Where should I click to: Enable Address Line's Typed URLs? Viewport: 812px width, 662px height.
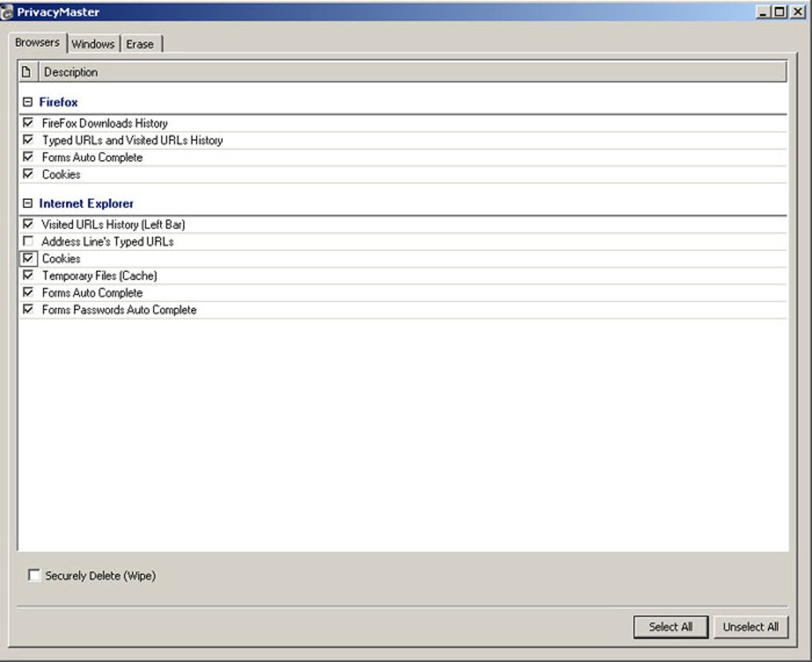click(x=29, y=241)
